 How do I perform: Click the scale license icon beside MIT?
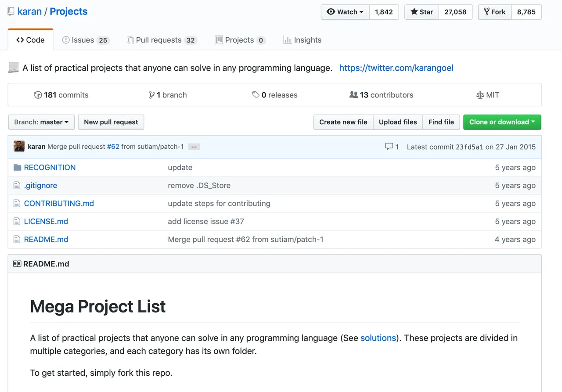(480, 95)
